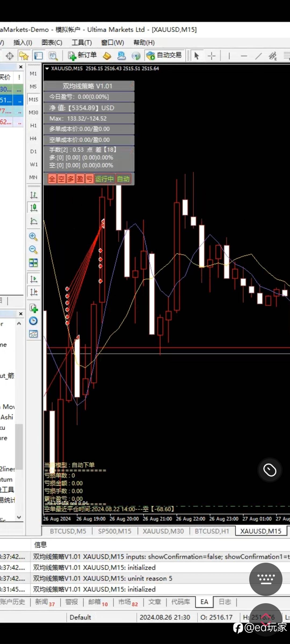Open the 邮箱 terminal tab
Image resolution: width=290 pixels, height=644 pixels.
point(98,602)
